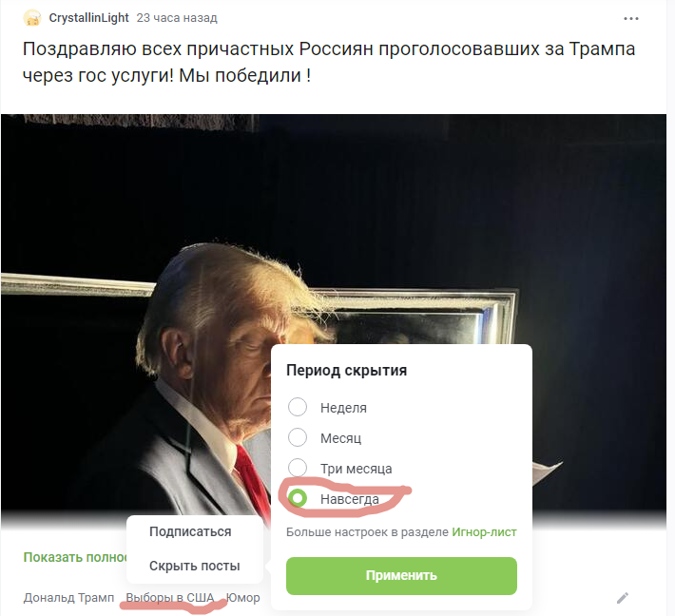The image size is (675, 616).
Task: Open CrystallinLight's avatar icon
Action: (x=32, y=18)
